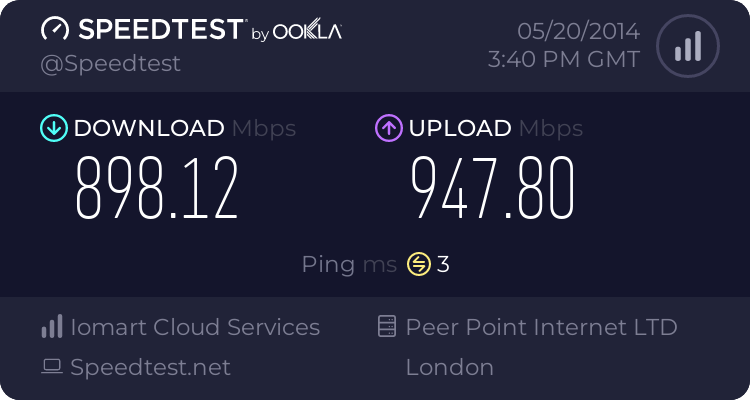Click Peer Point Internet LTD server name
The width and height of the screenshot is (750, 400).
(541, 327)
